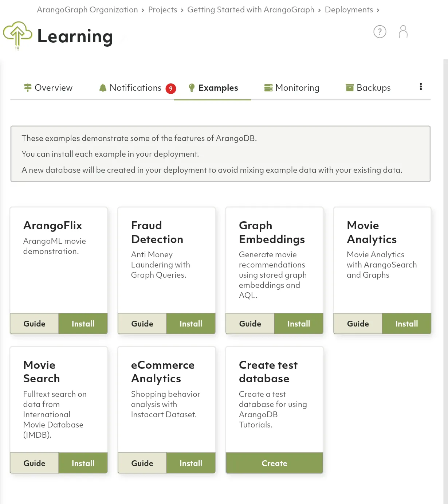Click the red notifications count badge
Screen dimensions: 448x504
point(171,89)
